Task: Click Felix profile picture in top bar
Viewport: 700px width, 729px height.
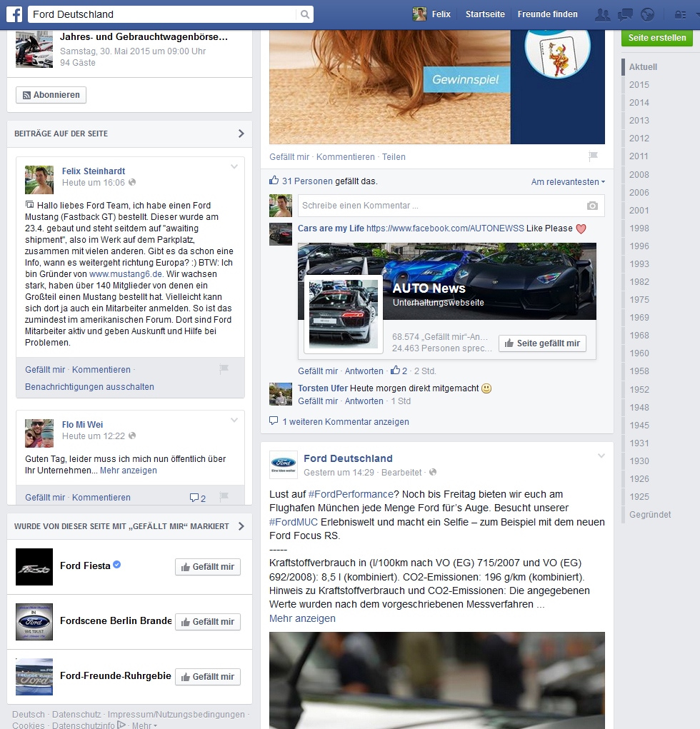Action: 419,14
